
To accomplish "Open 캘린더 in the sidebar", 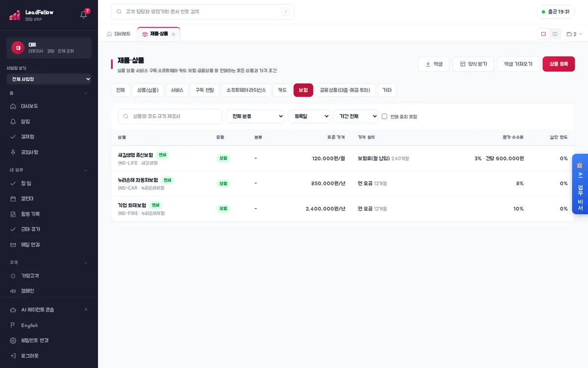I will [x=49, y=199].
